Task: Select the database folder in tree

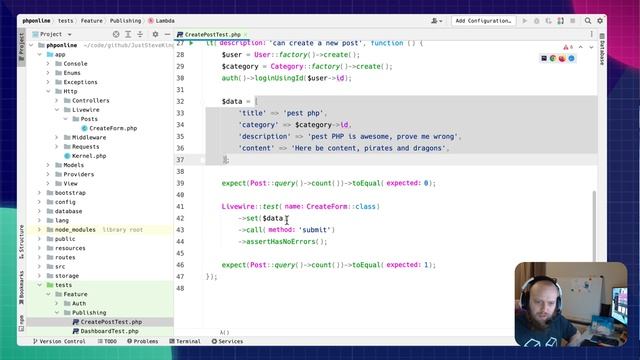Action: [x=64, y=211]
